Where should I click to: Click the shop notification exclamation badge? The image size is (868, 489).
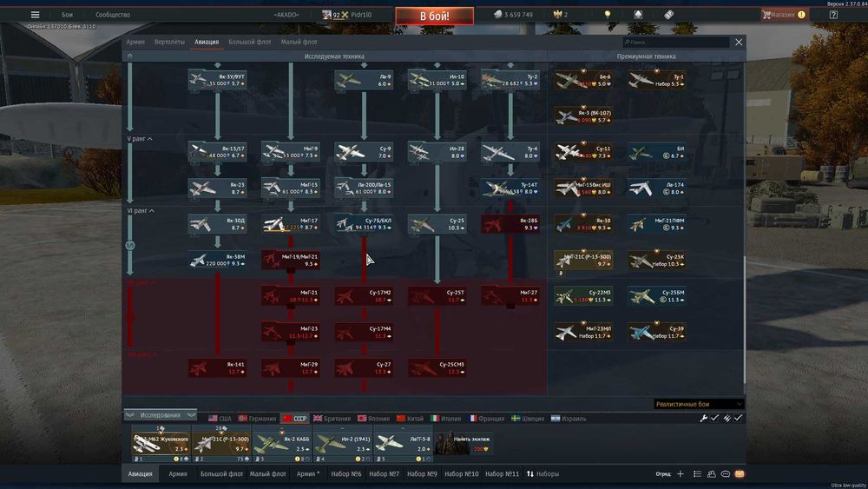[801, 15]
